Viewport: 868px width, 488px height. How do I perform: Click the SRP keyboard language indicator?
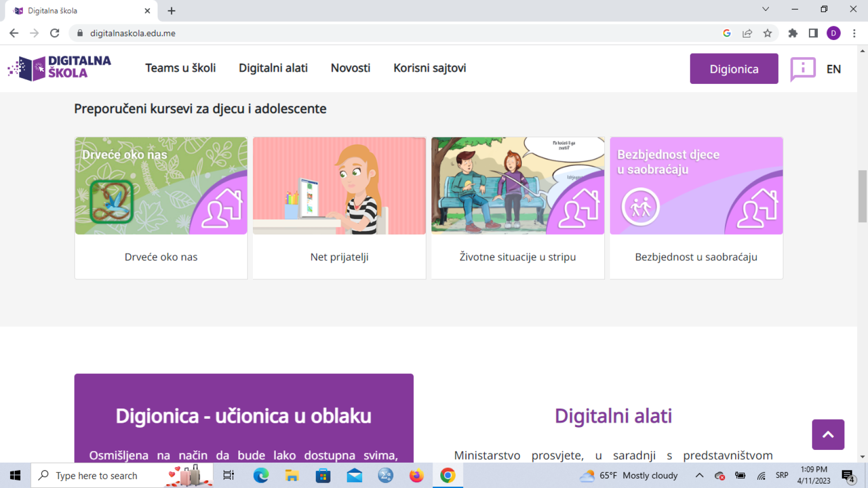click(x=782, y=475)
